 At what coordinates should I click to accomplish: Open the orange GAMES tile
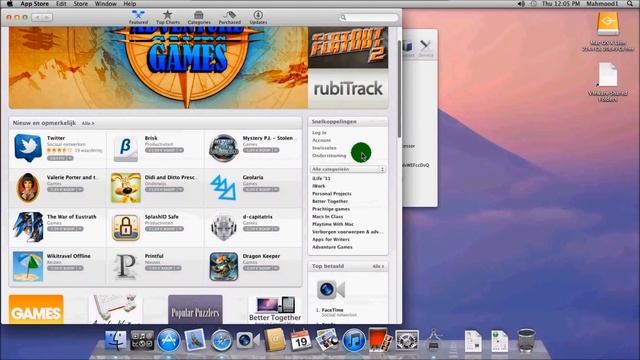point(36,309)
